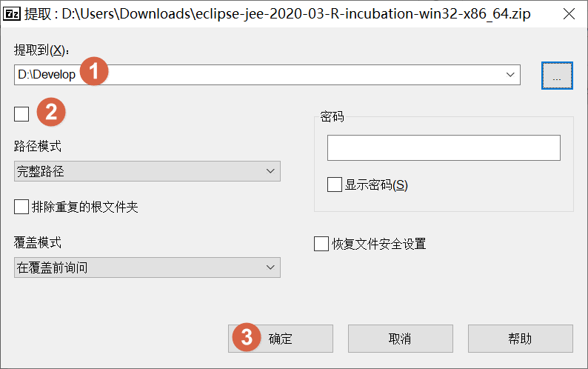This screenshot has width=588, height=369.
Task: Tick the unlabeled checkbox below the path
Action: coord(21,113)
